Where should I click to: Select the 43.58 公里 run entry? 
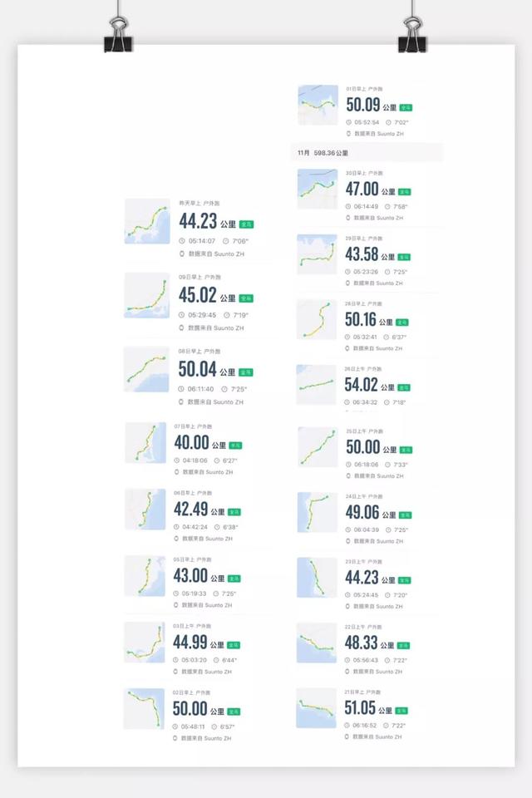(x=367, y=260)
